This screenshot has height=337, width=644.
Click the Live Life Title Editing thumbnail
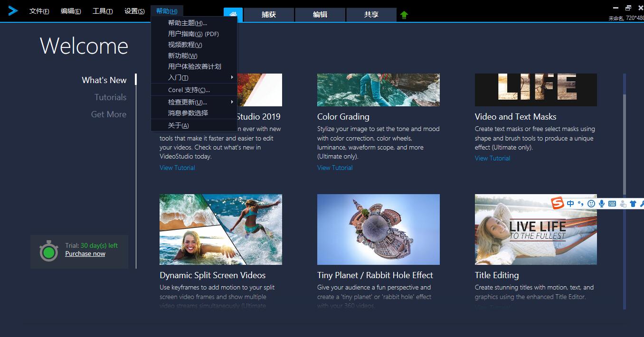point(536,229)
